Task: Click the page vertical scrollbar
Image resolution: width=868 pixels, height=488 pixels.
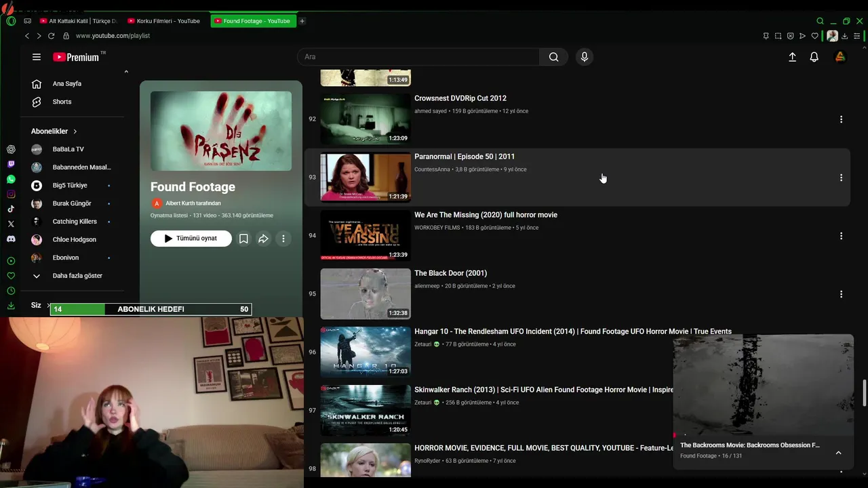Action: [x=865, y=393]
